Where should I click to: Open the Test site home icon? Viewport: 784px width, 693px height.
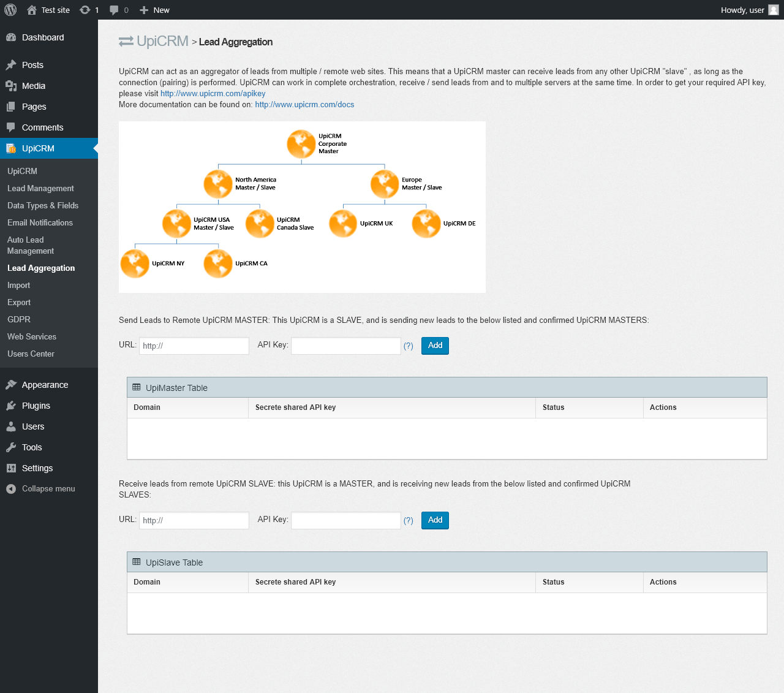tap(32, 10)
